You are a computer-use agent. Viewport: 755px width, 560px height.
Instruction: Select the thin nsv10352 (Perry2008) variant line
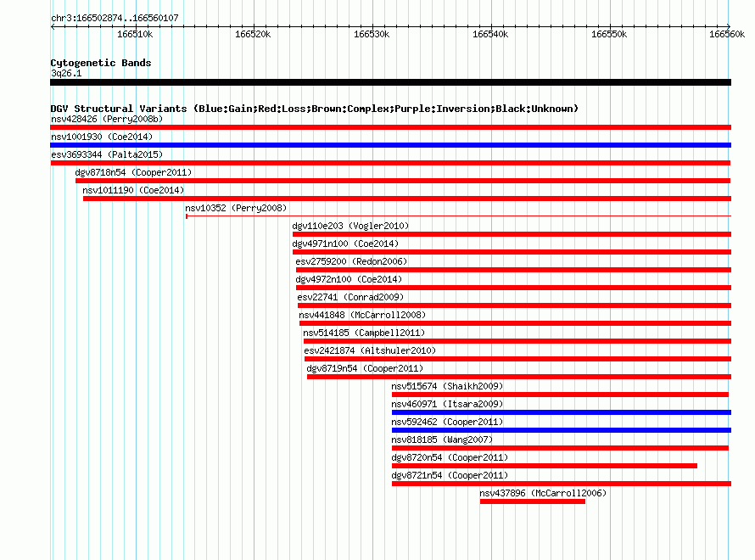[x=458, y=216]
